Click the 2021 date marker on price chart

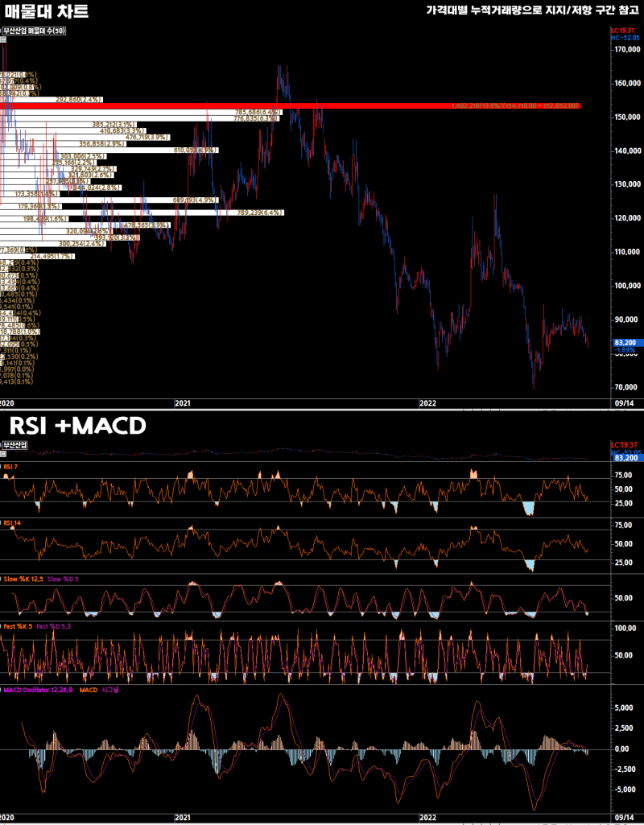(182, 403)
